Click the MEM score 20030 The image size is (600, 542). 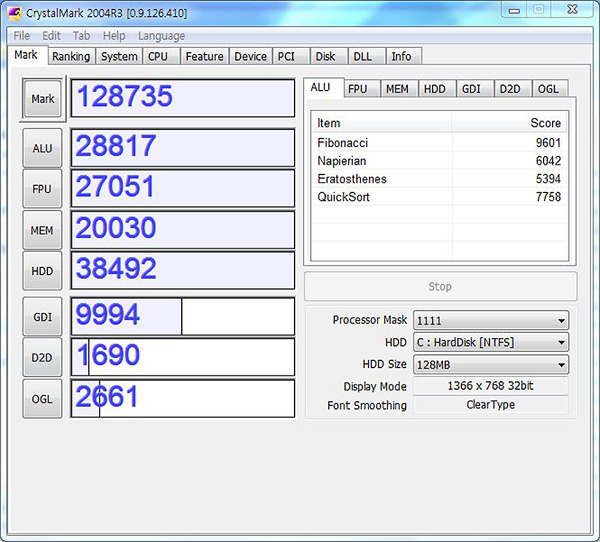click(x=183, y=230)
